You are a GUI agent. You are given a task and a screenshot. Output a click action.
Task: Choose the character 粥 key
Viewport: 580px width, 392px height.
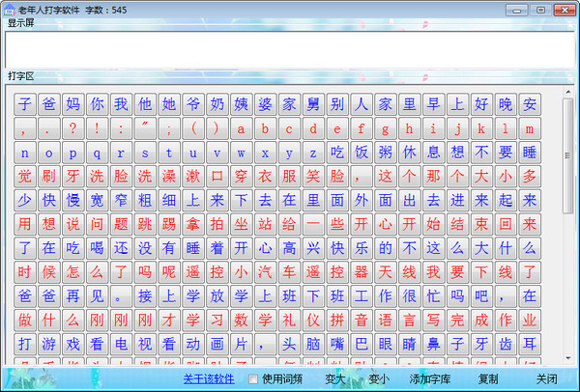pyautogui.click(x=385, y=153)
